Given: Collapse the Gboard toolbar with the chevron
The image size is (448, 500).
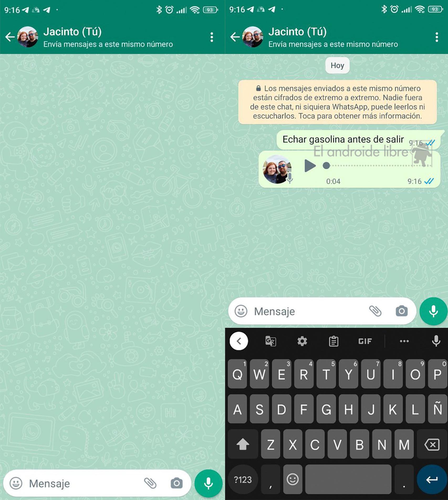Looking at the screenshot, I should coord(238,341).
